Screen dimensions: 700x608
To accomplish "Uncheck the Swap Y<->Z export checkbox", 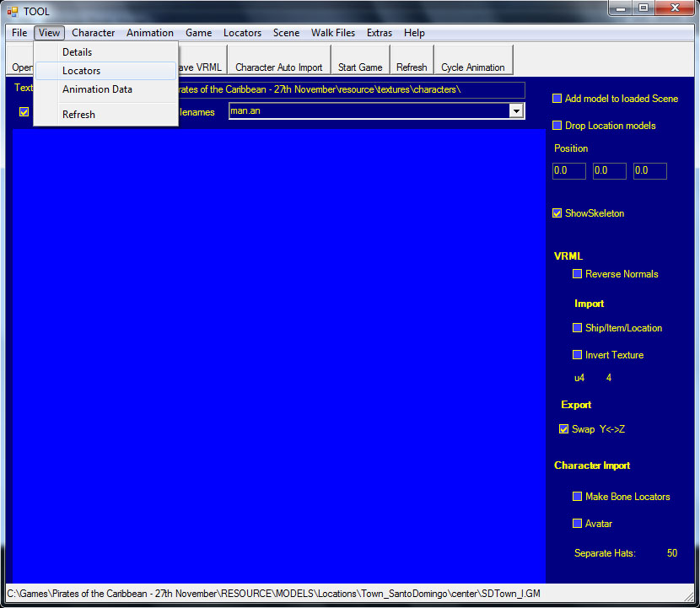I will (564, 429).
